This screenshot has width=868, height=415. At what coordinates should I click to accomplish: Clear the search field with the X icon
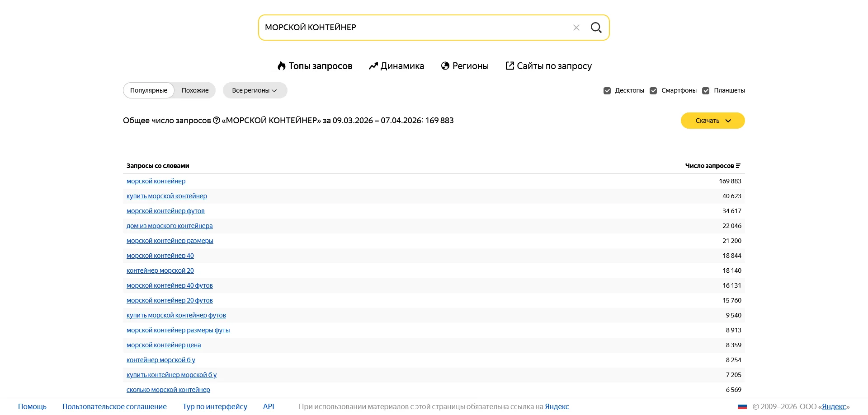point(576,28)
